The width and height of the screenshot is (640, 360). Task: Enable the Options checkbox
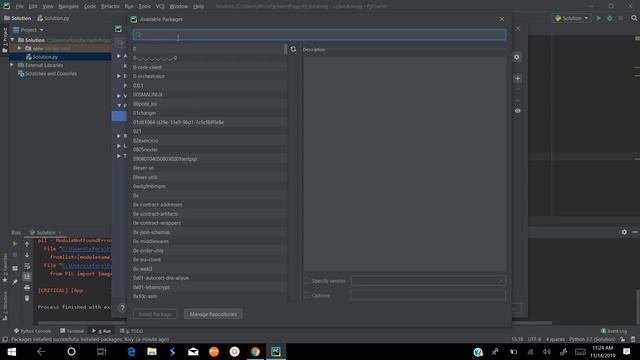307,296
